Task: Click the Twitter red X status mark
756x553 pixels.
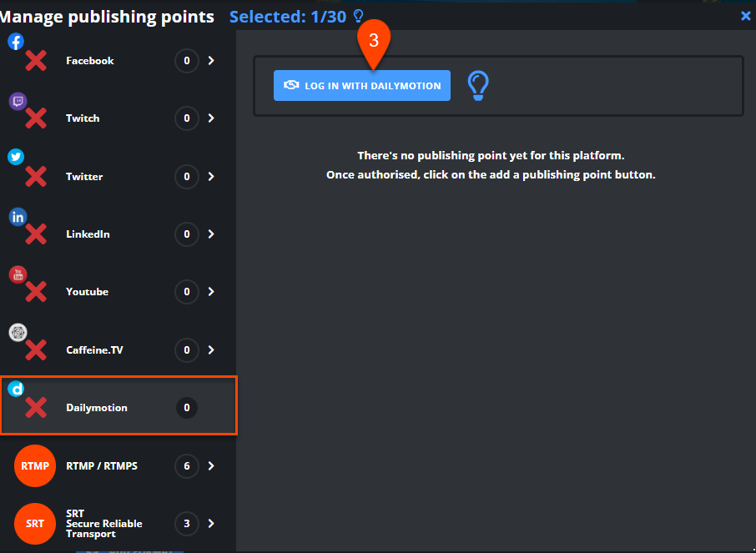Action: (36, 177)
